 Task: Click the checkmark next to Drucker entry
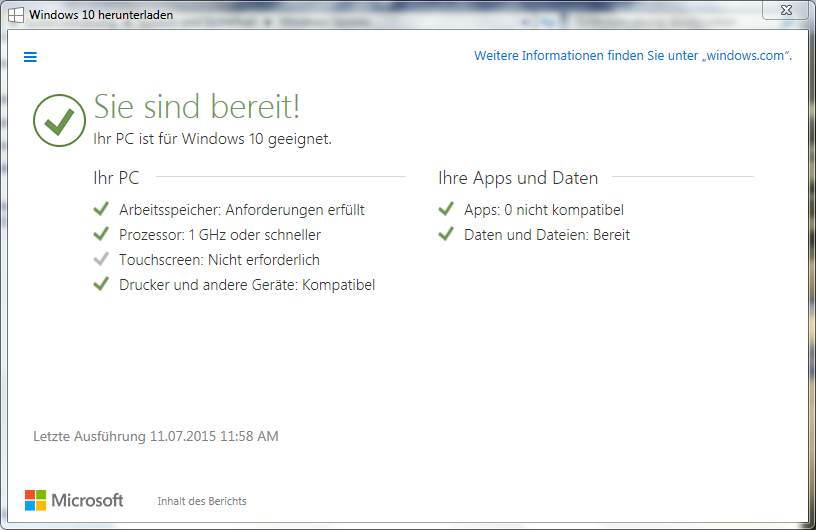[100, 284]
